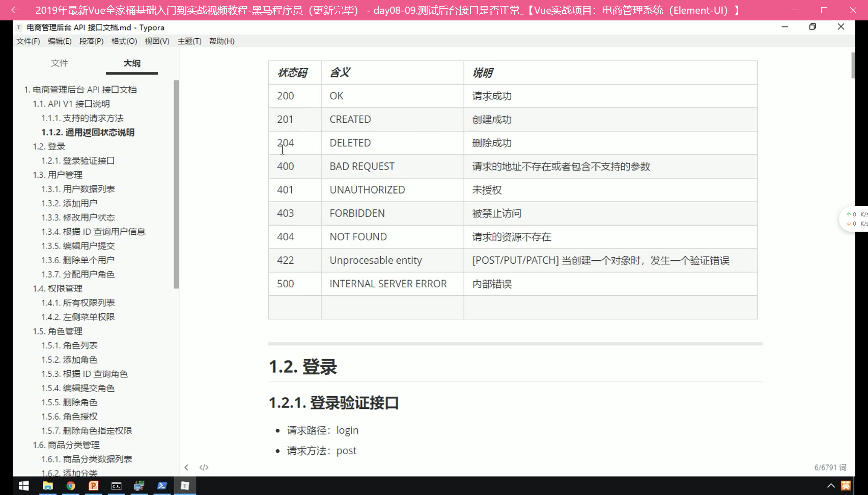Collapse sidebar with the left arrow icon

tap(186, 468)
